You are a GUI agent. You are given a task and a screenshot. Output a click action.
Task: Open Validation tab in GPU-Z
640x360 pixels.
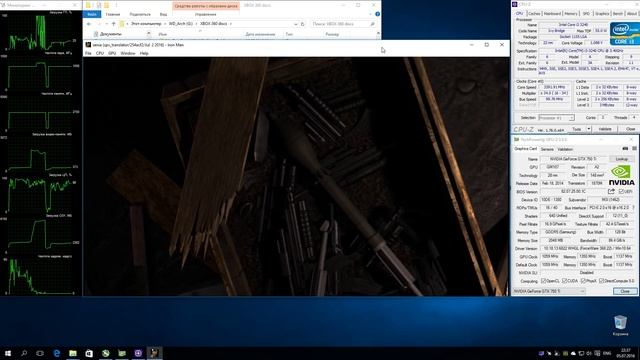click(x=565, y=149)
